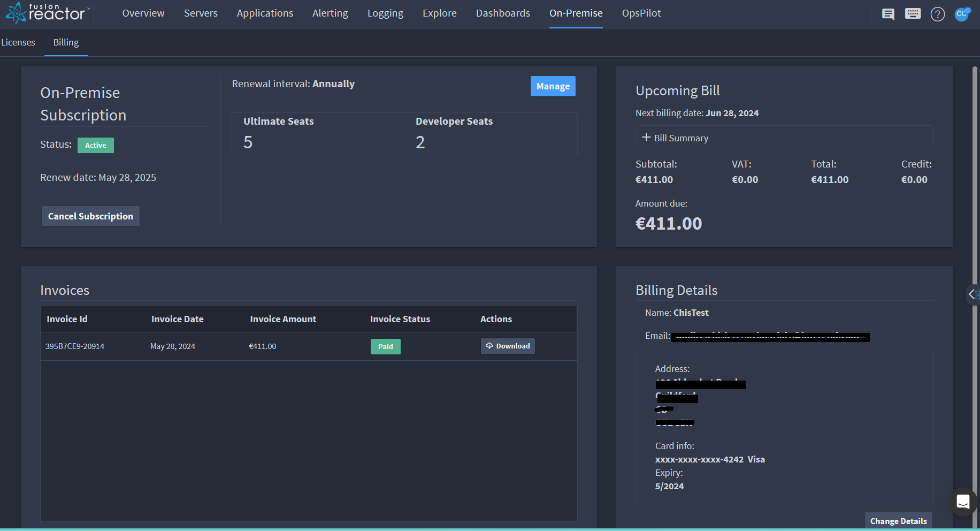This screenshot has width=980, height=531.
Task: Click the Invoice Status column header
Action: pos(400,319)
